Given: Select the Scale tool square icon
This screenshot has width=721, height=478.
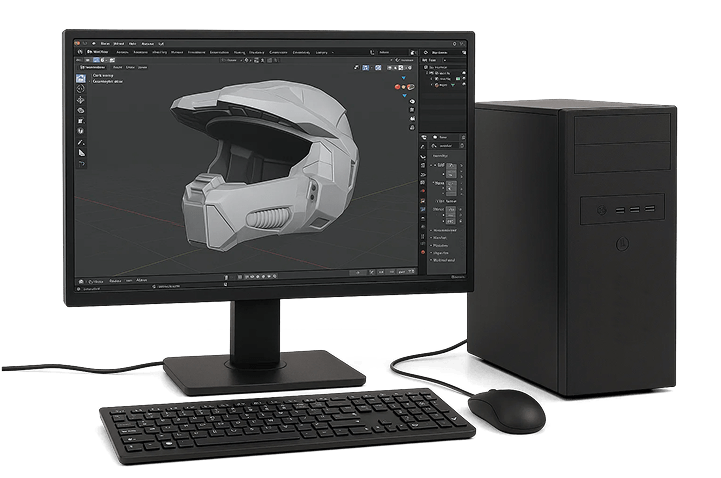Looking at the screenshot, I should [80, 121].
